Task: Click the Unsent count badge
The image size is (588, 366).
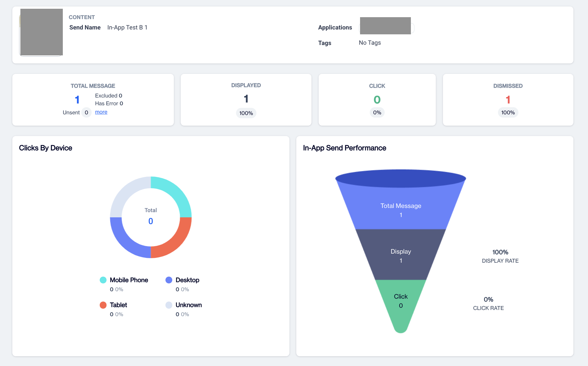Action: (x=86, y=112)
